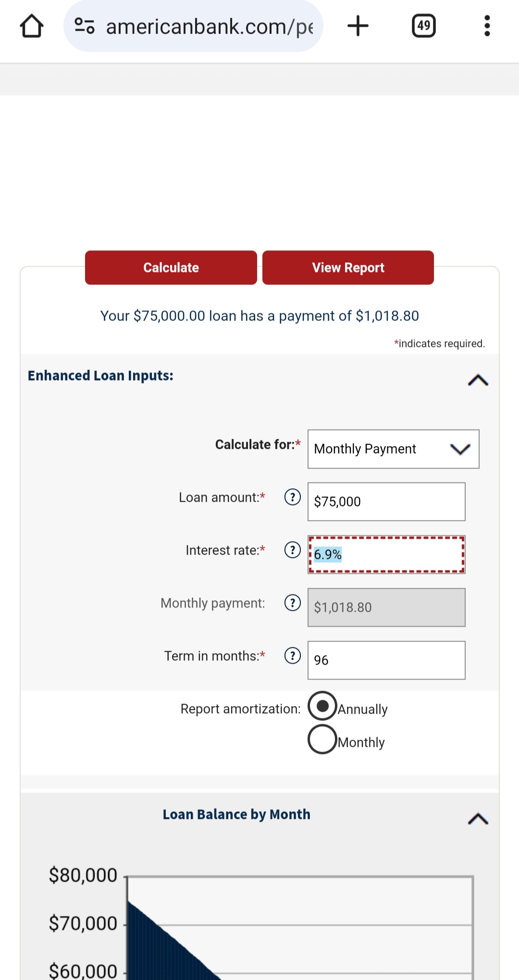The height and width of the screenshot is (980, 519).
Task: Edit the Loan amount field
Action: pos(386,502)
